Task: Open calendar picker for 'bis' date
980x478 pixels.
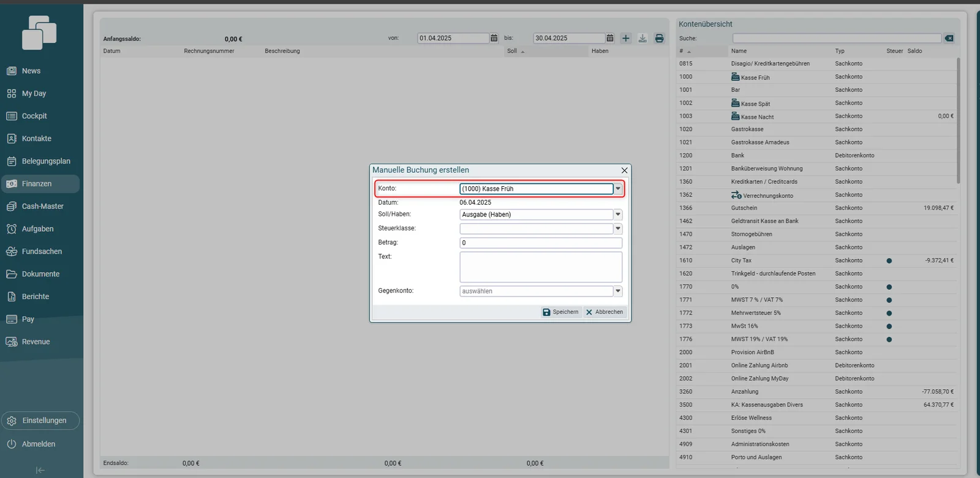Action: (x=610, y=38)
